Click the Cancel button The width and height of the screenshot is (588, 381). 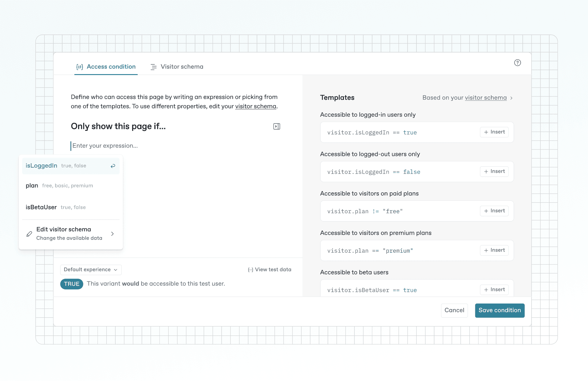454,310
